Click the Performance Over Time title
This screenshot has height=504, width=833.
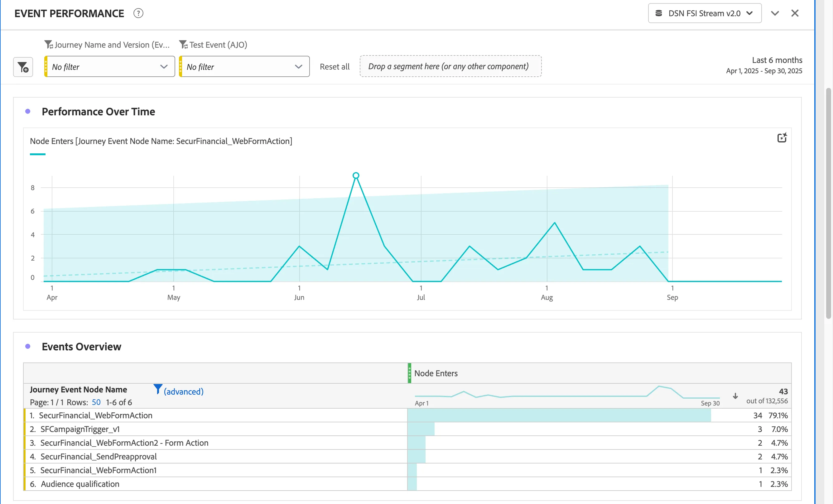coord(99,112)
